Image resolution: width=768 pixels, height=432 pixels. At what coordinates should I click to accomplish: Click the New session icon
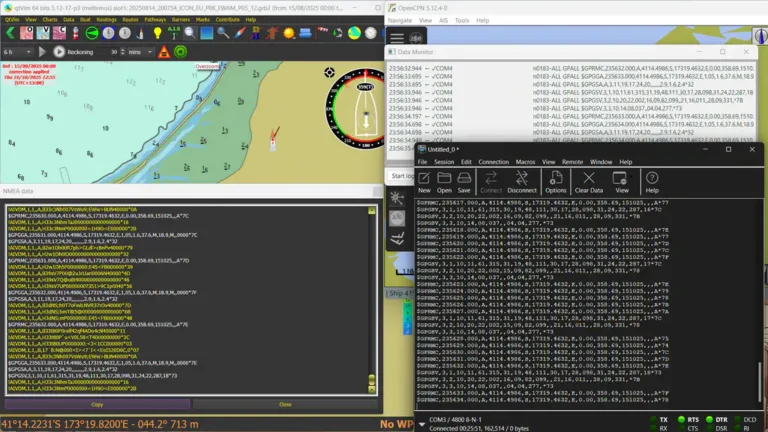(424, 181)
